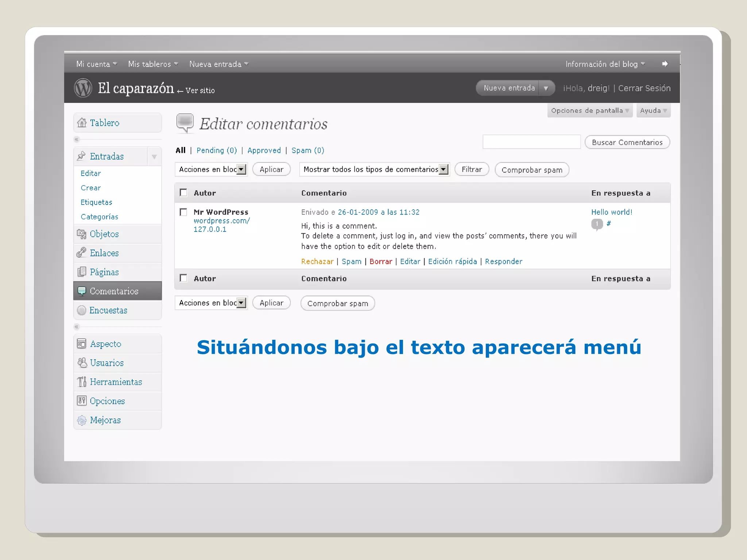The height and width of the screenshot is (560, 747).
Task: Click the comment count bubble under Hello world!
Action: [x=597, y=224]
